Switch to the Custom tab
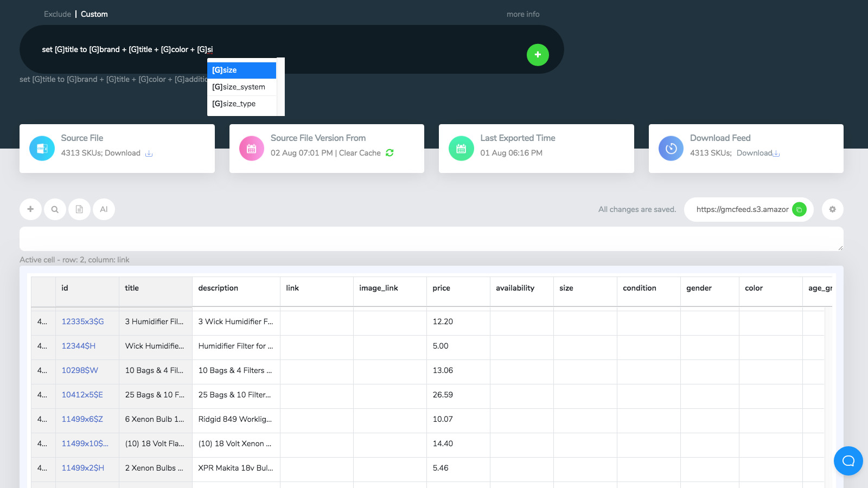868x488 pixels. click(94, 14)
